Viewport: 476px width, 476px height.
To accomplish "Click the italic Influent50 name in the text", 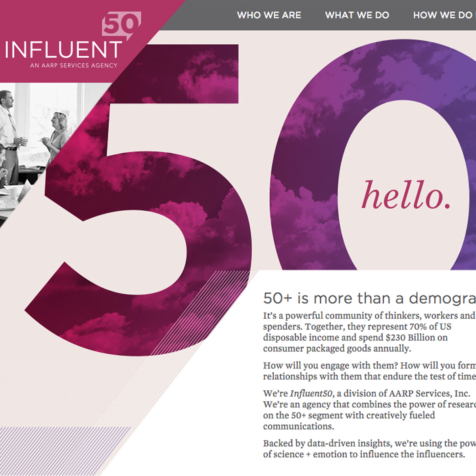I will pyautogui.click(x=311, y=393).
